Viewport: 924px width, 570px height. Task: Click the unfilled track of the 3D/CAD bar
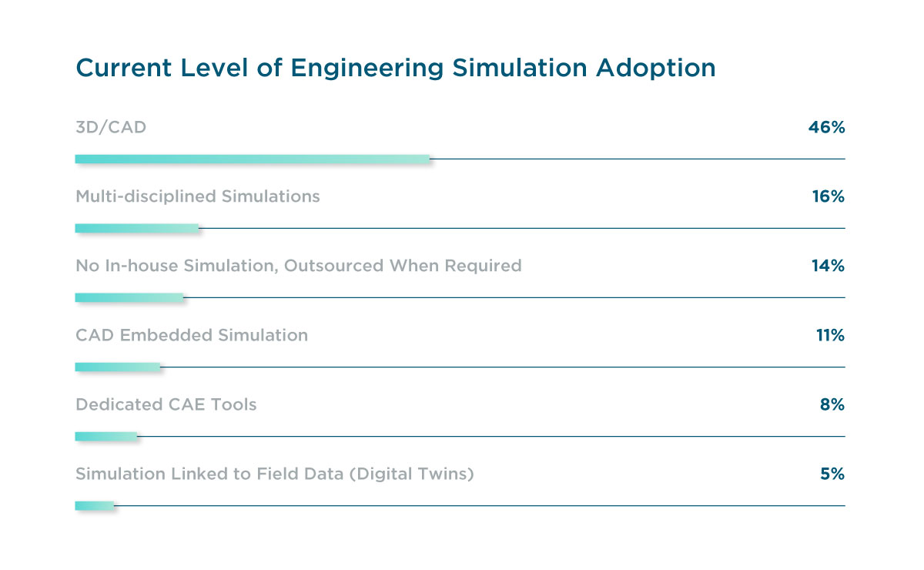638,159
